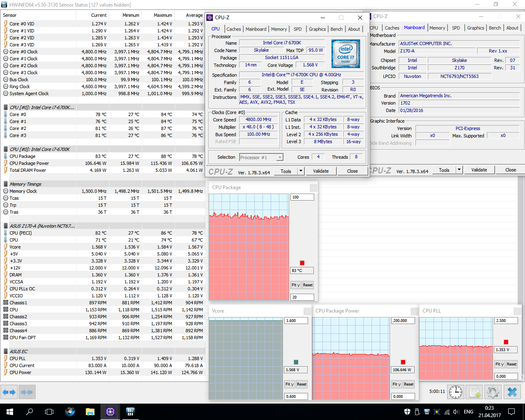525x420 pixels.
Task: Click the Sensor column header
Action: (38, 15)
